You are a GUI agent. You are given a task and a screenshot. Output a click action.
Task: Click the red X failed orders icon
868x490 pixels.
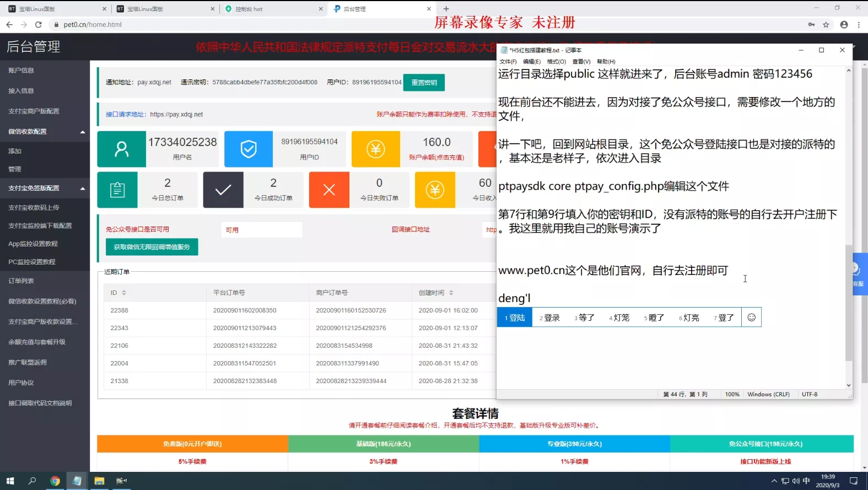click(x=329, y=190)
